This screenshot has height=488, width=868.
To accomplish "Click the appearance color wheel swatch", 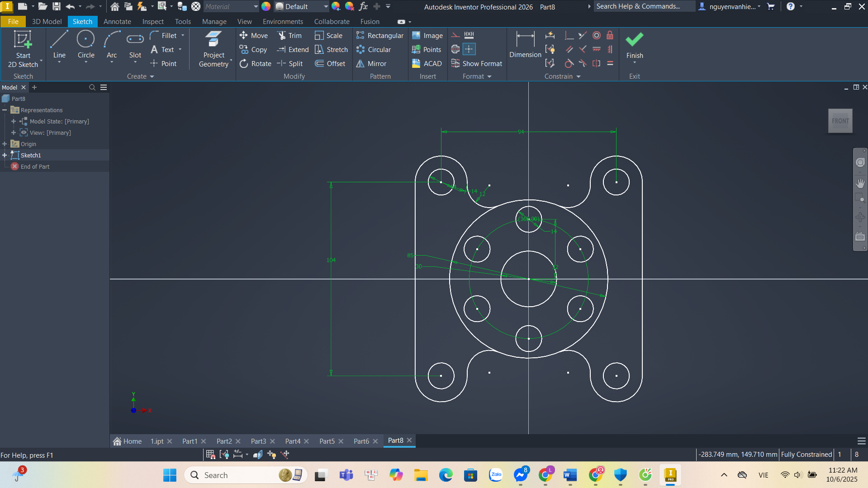I will (266, 6).
